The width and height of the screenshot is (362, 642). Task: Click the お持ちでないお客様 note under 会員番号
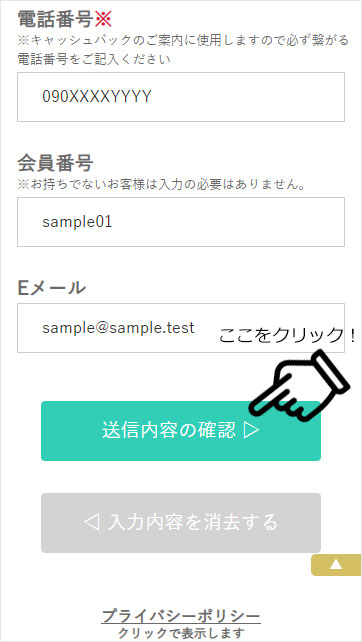coord(161,185)
